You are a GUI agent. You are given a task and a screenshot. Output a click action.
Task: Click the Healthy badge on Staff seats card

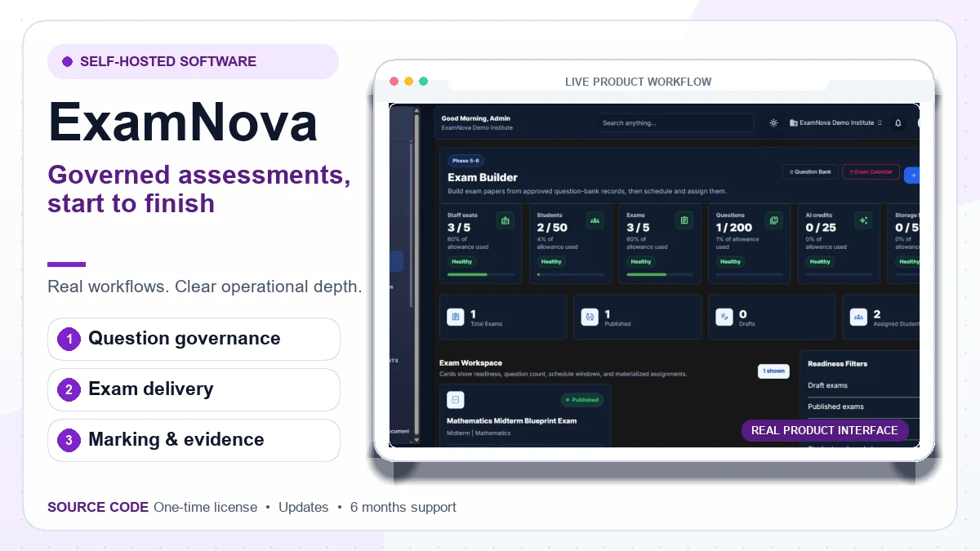(462, 262)
